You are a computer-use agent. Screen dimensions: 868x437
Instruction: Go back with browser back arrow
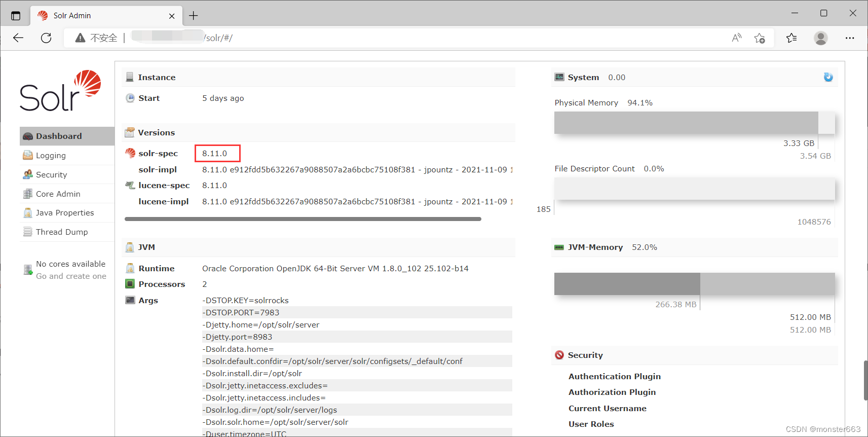[18, 38]
